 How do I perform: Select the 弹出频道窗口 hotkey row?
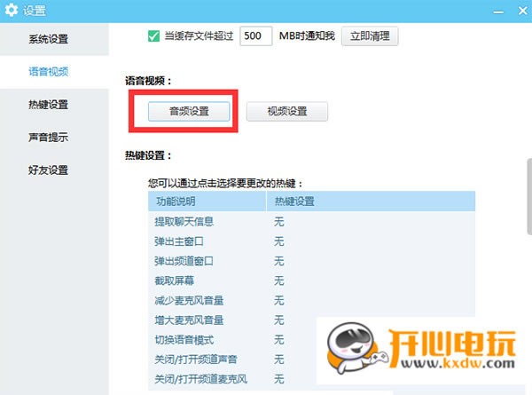[311, 261]
